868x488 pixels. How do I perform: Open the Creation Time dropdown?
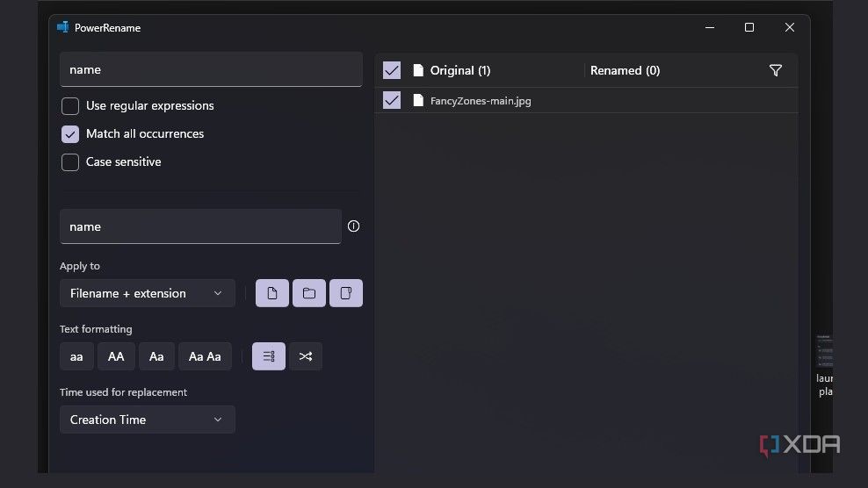[x=148, y=420]
